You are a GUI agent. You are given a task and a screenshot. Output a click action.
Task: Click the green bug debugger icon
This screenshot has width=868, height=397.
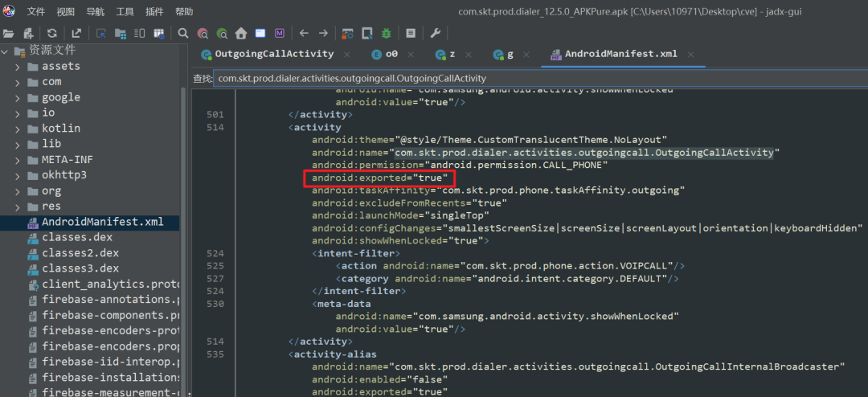click(x=387, y=33)
